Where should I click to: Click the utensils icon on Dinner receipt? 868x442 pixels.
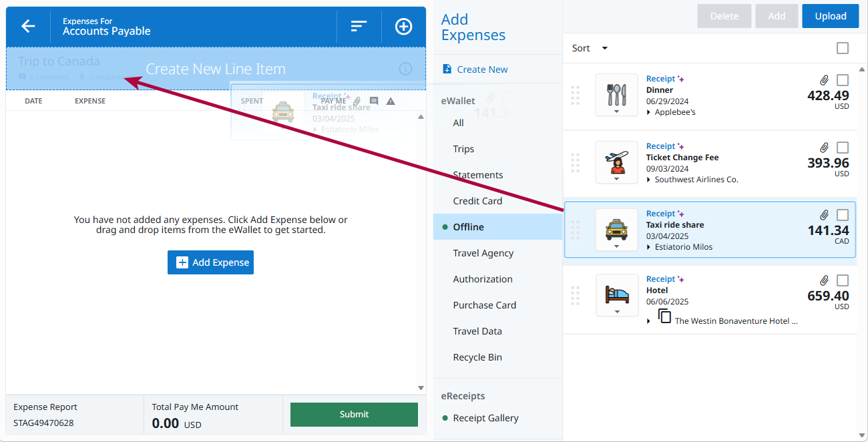coord(616,93)
